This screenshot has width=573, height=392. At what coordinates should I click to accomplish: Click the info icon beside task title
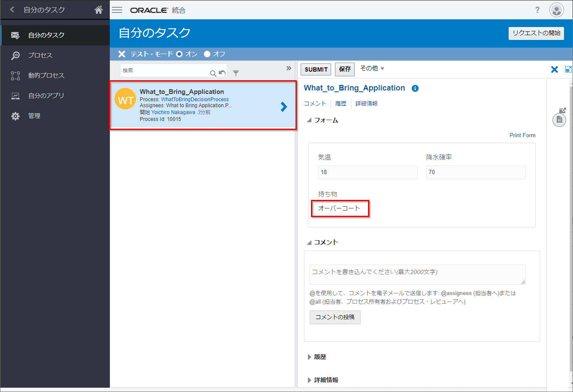coord(415,88)
